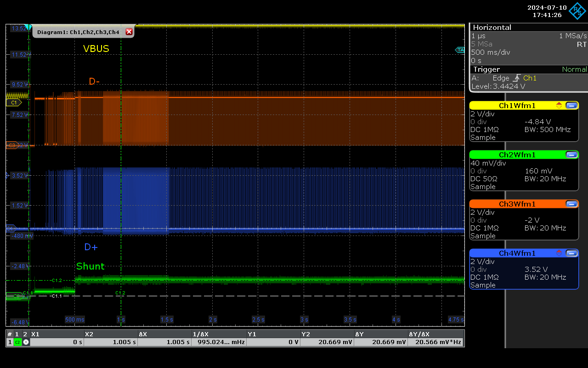Click the C1.2 cursor line label on the left
588x368 pixels.
[57, 280]
